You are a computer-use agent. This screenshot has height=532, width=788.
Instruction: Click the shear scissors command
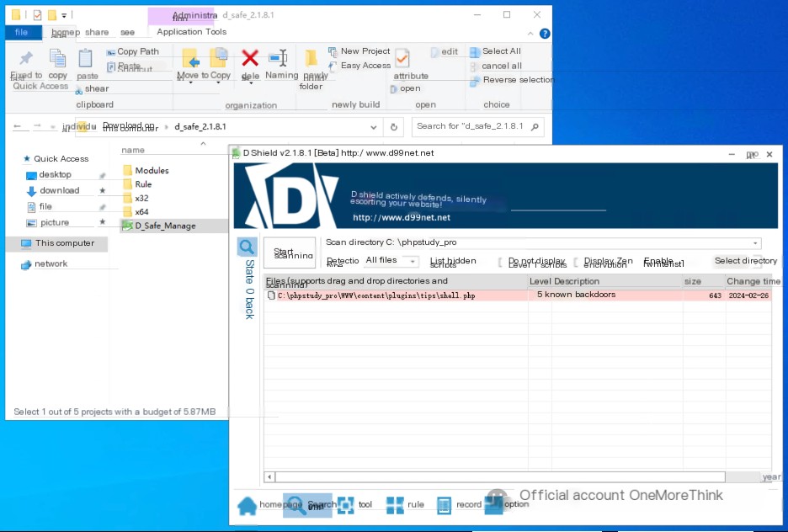(x=92, y=89)
